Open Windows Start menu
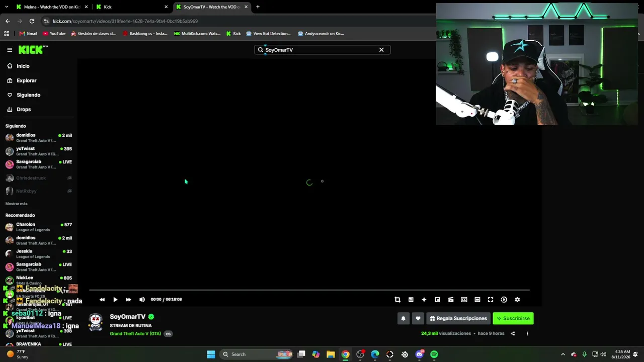 click(211, 354)
